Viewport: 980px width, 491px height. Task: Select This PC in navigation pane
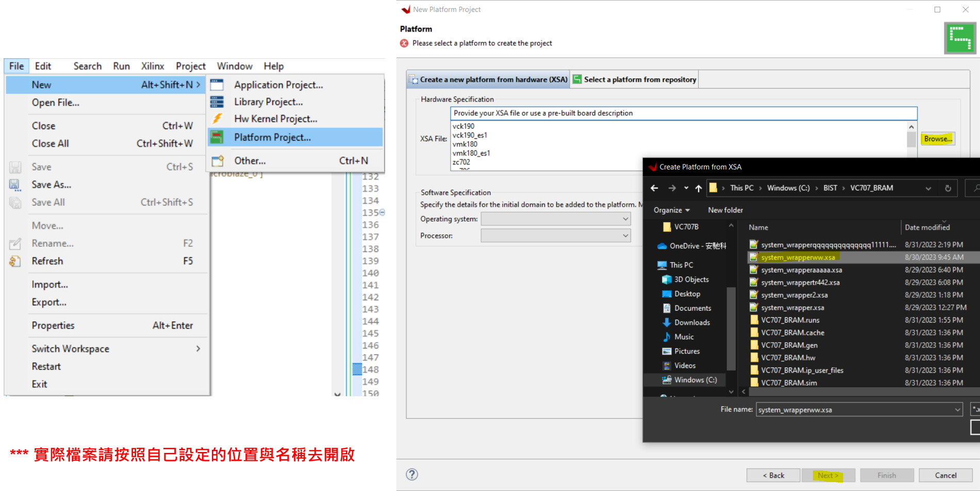pyautogui.click(x=675, y=265)
